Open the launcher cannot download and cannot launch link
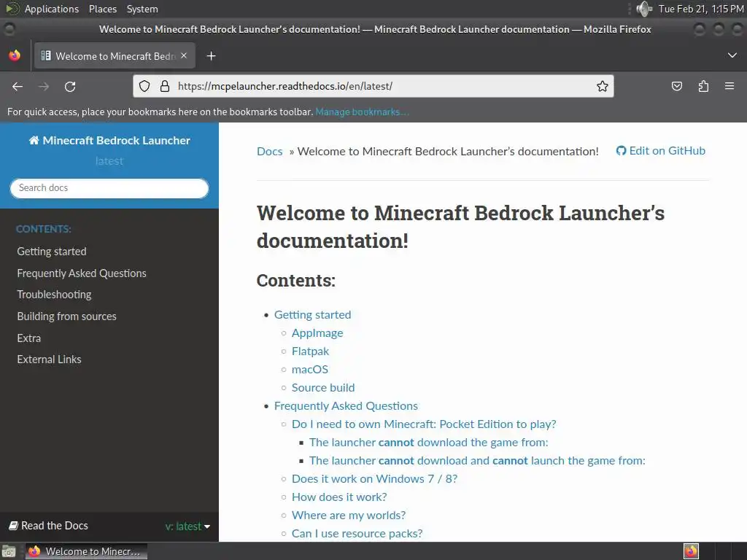 [477, 461]
